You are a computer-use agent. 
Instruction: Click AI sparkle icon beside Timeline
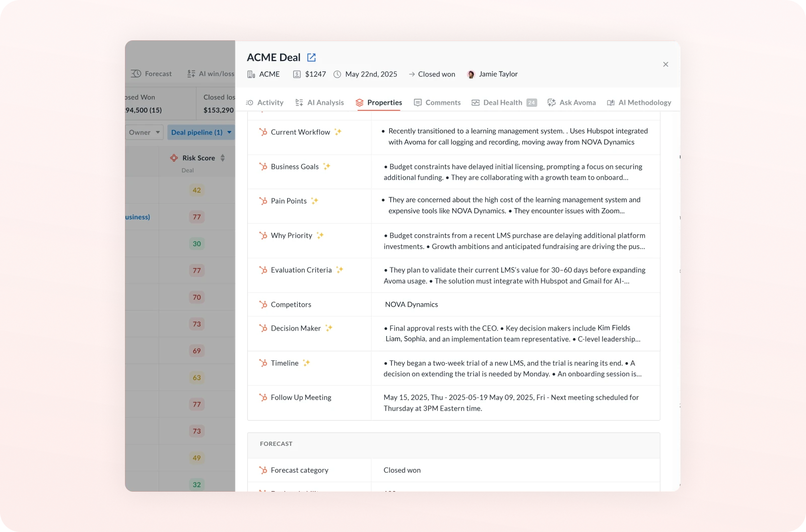[306, 363]
